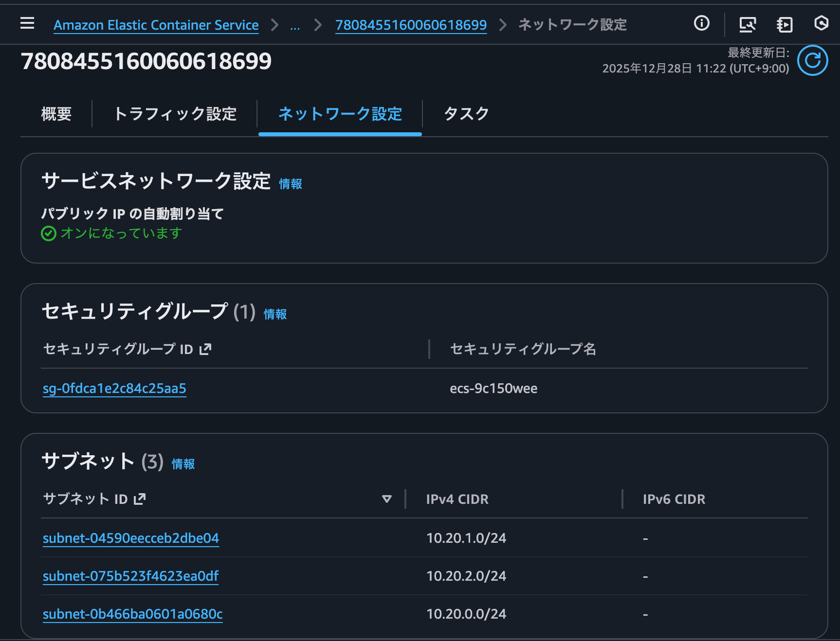Open subnet-04590eecceb2dbe04 details
Screen dimensions: 840x641
[x=130, y=538]
